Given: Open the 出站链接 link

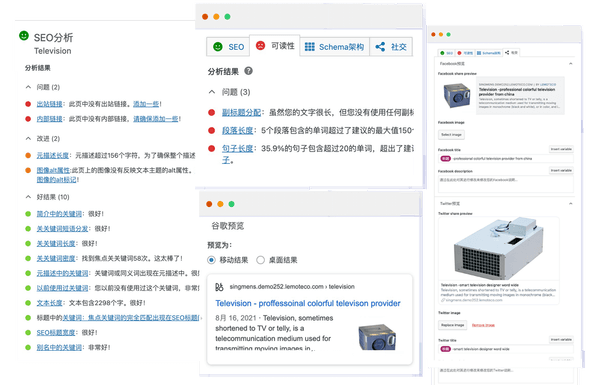Looking at the screenshot, I should pos(49,104).
